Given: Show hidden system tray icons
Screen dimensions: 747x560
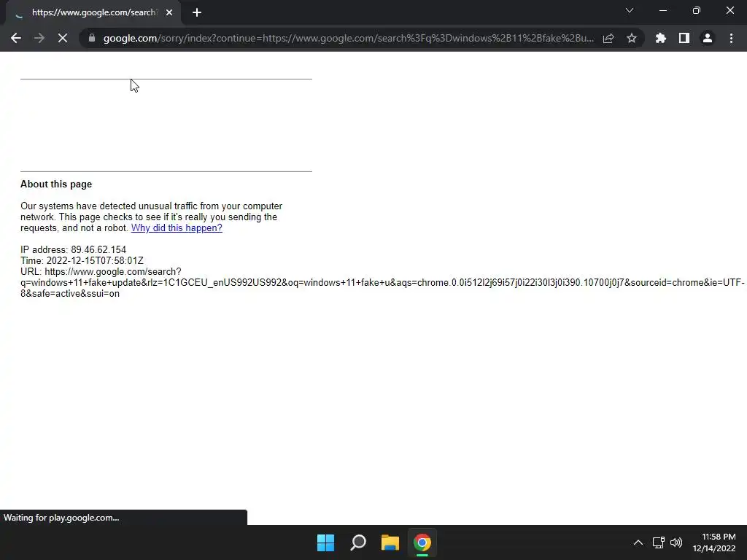Looking at the screenshot, I should [638, 542].
